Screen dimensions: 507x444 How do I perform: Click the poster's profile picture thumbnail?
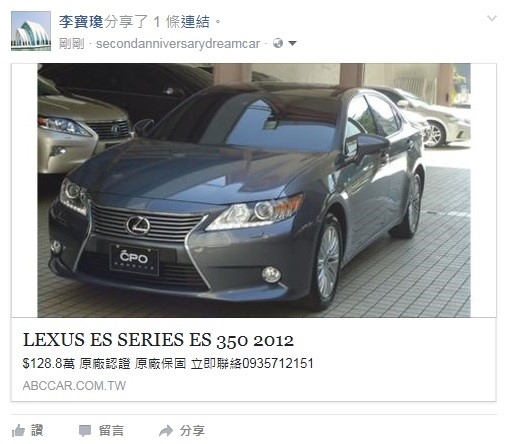pos(31,31)
